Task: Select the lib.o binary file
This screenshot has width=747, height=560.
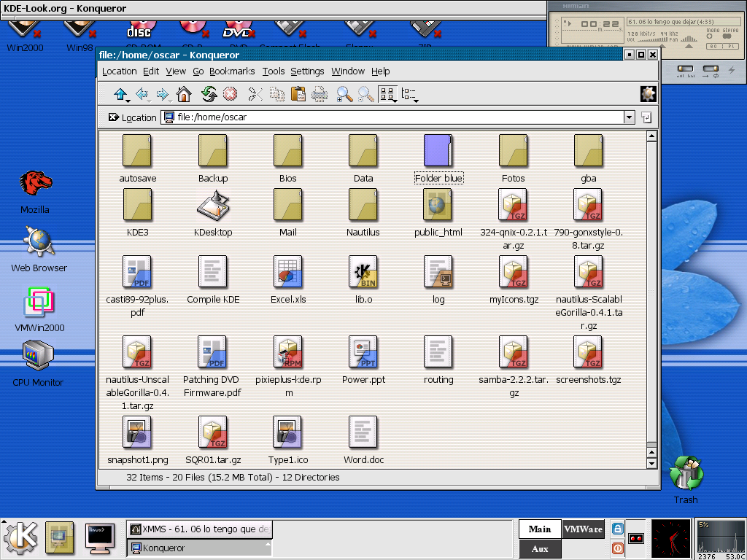Action: 363,272
